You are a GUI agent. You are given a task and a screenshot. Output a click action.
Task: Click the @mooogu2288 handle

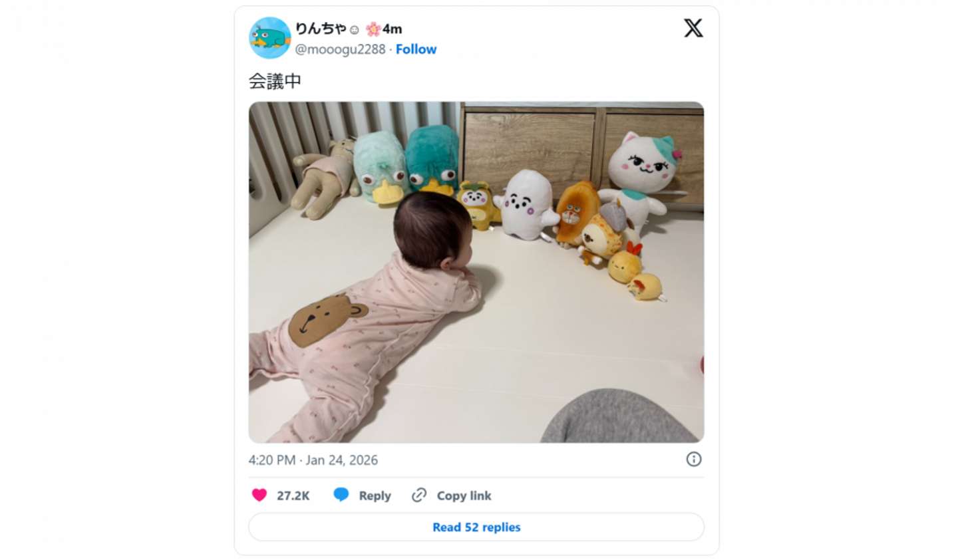pyautogui.click(x=340, y=49)
